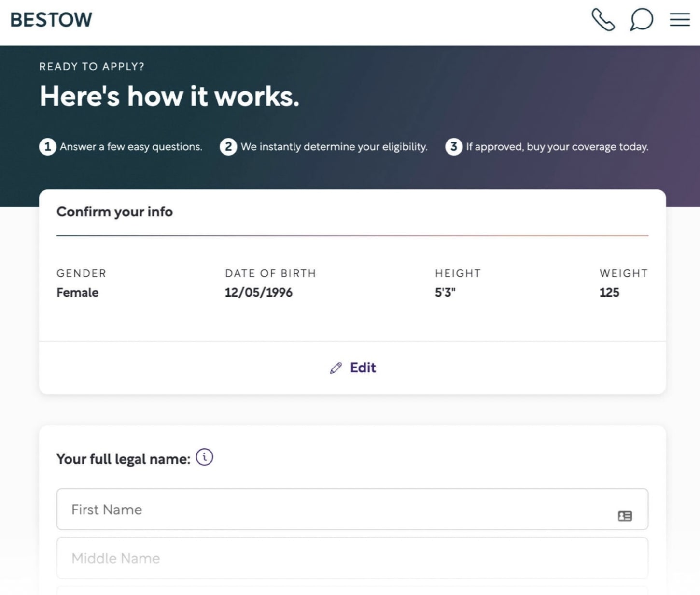Image resolution: width=700 pixels, height=595 pixels.
Task: Click the pencil icon next to Edit
Action: [336, 368]
